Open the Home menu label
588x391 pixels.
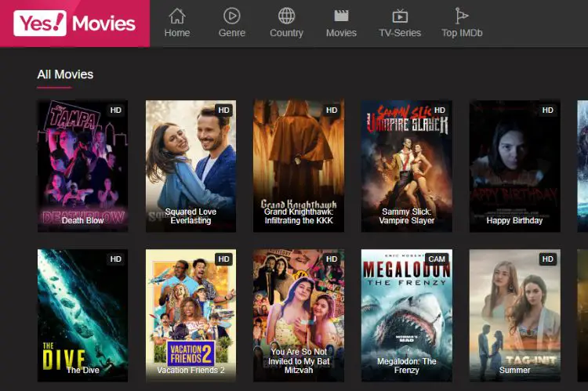point(177,33)
